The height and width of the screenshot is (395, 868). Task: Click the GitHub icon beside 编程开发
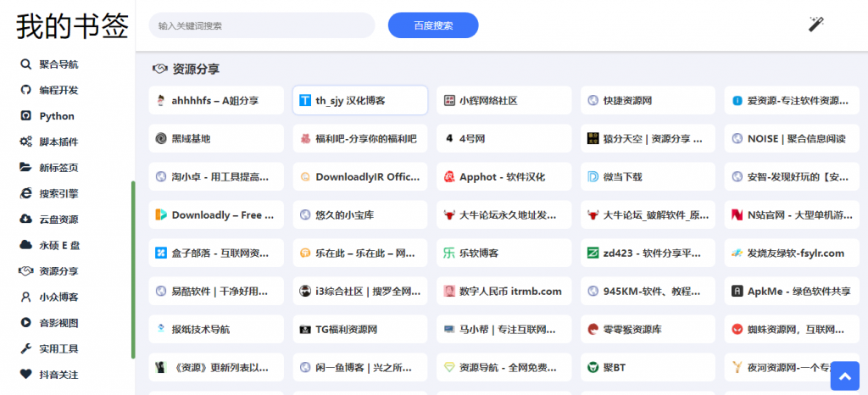click(x=25, y=90)
